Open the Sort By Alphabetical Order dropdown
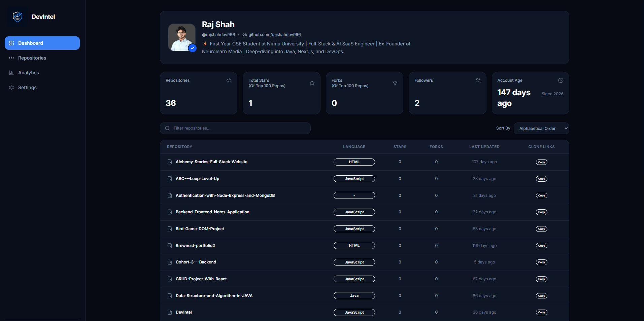The width and height of the screenshot is (644, 321). coord(541,128)
